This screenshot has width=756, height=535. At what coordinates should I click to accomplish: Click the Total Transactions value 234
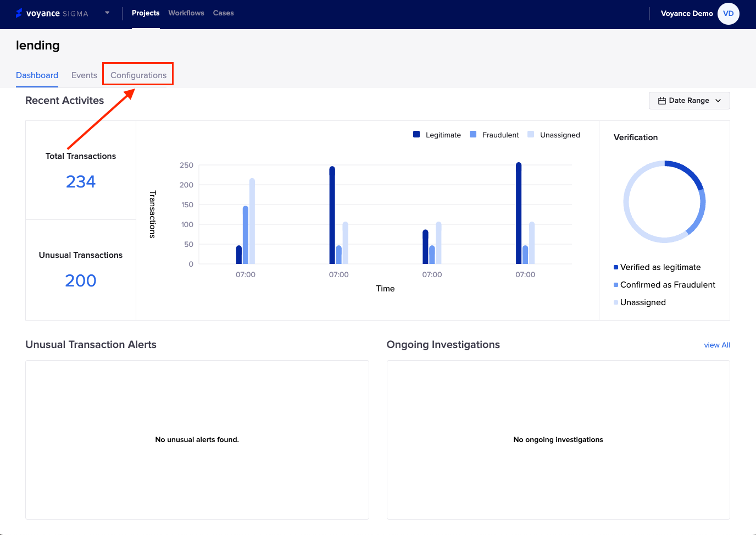(81, 181)
